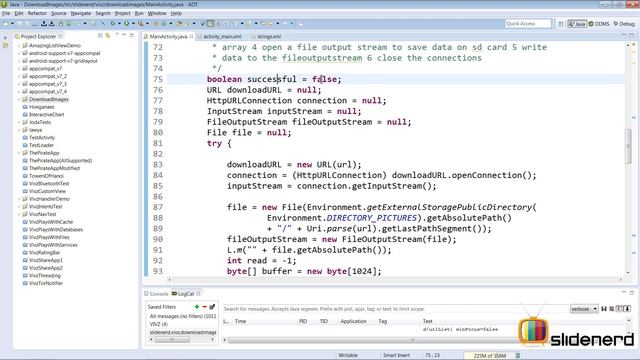Screen dimensions: 640x360
Task: Click the Run green play toolbar button
Action: pyautogui.click(x=126, y=23)
